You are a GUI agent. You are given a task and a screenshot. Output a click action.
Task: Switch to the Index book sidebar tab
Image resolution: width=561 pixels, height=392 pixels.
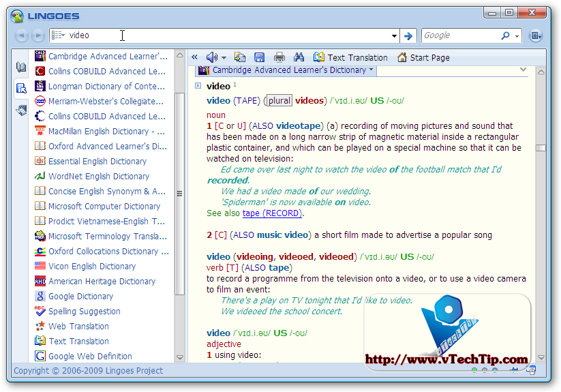(21, 67)
